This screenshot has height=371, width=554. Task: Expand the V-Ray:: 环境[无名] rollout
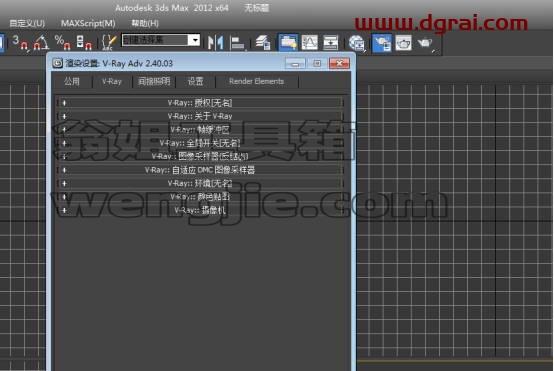click(200, 183)
